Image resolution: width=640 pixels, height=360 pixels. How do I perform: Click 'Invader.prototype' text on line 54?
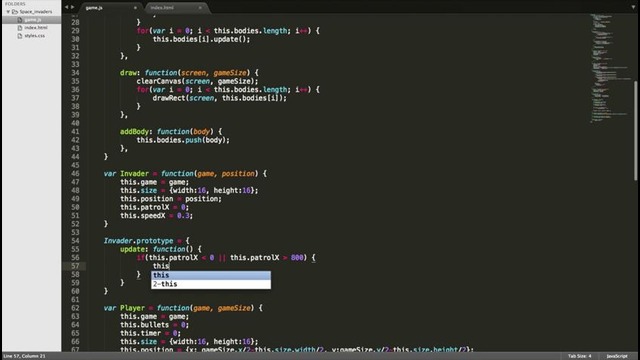(138, 241)
